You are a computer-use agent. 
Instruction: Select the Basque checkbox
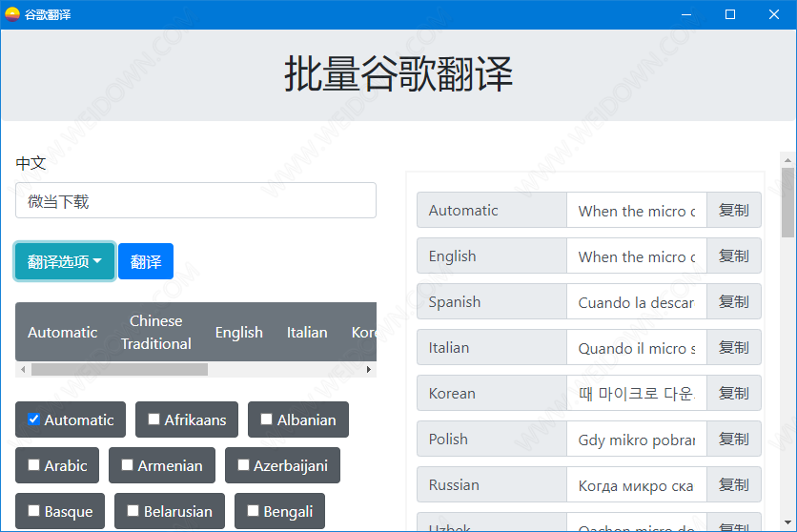coord(33,511)
